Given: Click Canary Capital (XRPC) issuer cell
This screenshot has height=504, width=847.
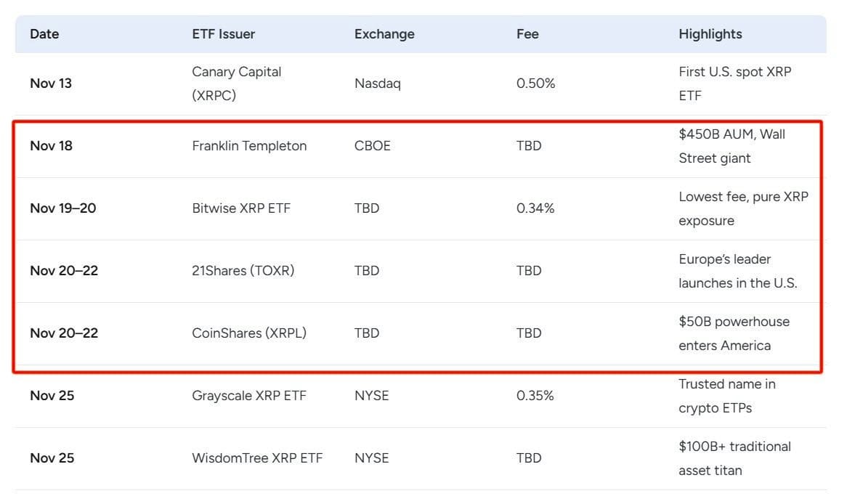Looking at the screenshot, I should pyautogui.click(x=236, y=84).
